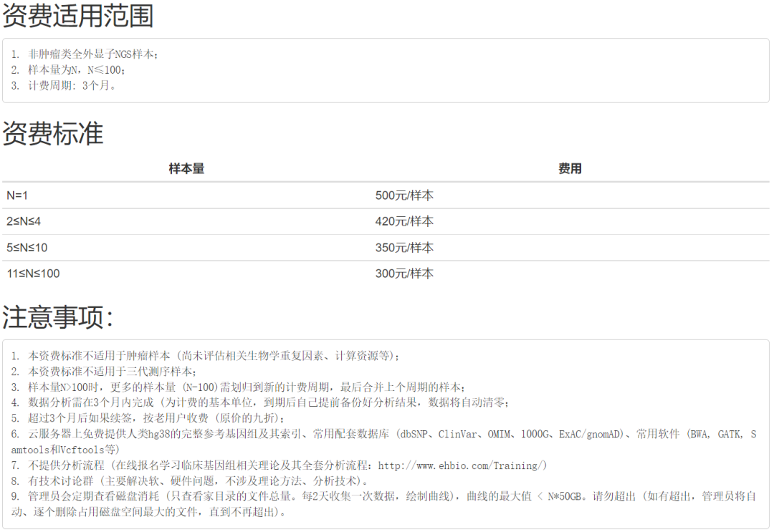Select the 420元/样本 price cell

tap(404, 221)
